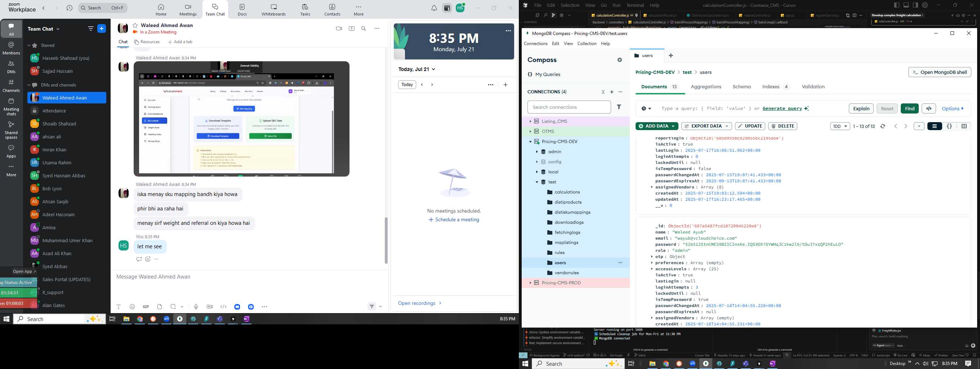Open Apps in Zoom sidebar
Viewport: 980px width, 369px height.
click(x=11, y=151)
